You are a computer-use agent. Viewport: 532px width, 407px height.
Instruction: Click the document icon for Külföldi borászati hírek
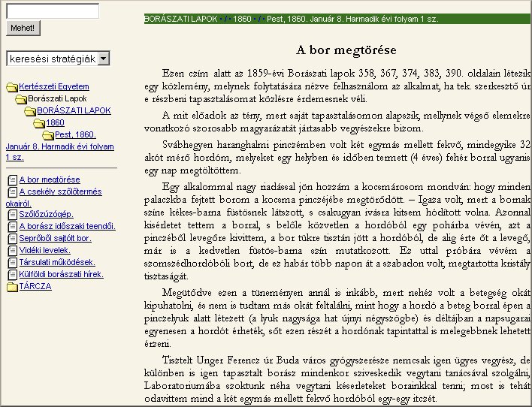pyautogui.click(x=13, y=275)
